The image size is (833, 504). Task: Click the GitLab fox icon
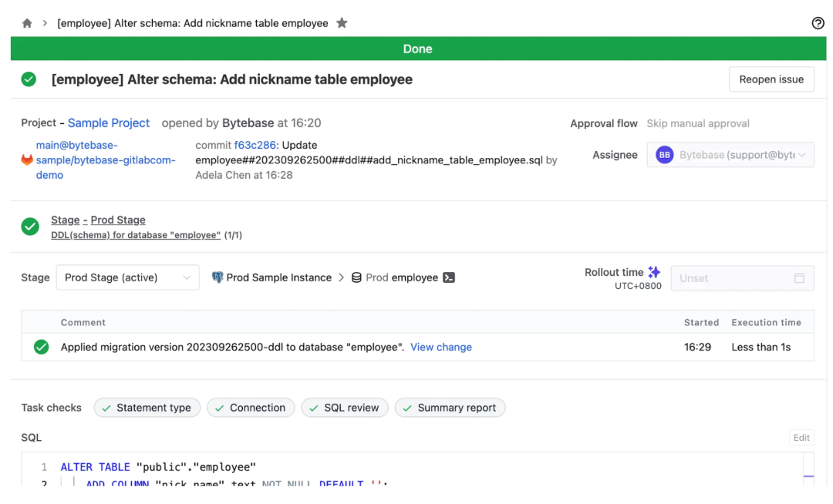[27, 160]
